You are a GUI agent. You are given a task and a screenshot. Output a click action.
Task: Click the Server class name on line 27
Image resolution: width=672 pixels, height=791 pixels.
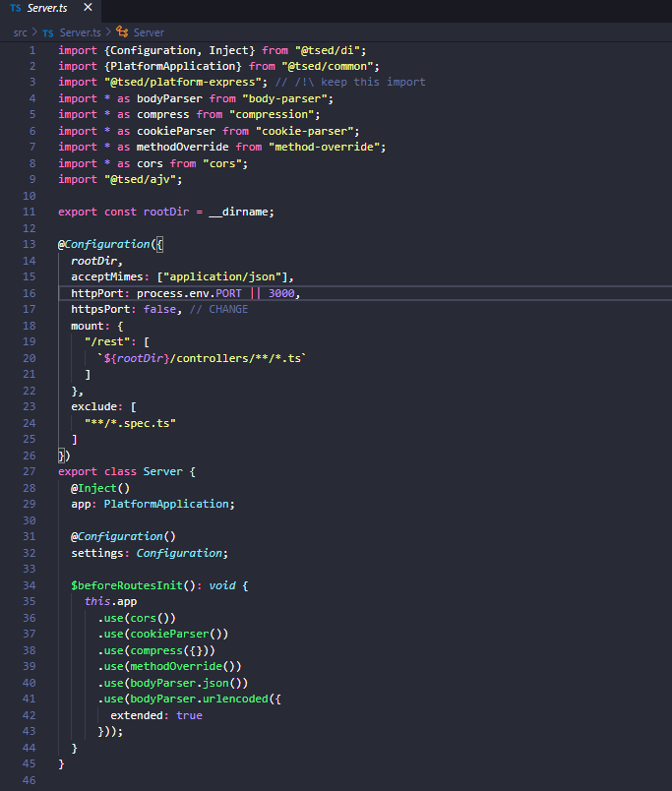pos(162,471)
